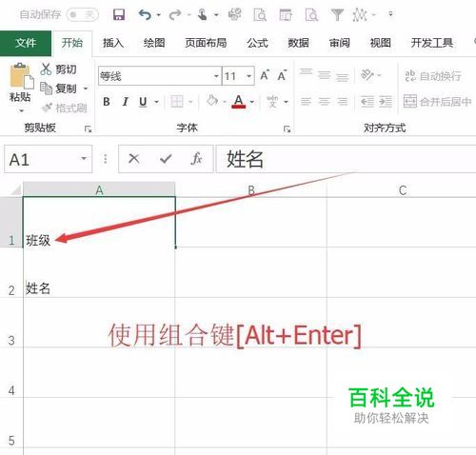This screenshot has width=476, height=455.
Task: Switch to the 公式 (Formulas) tab
Action: [257, 43]
